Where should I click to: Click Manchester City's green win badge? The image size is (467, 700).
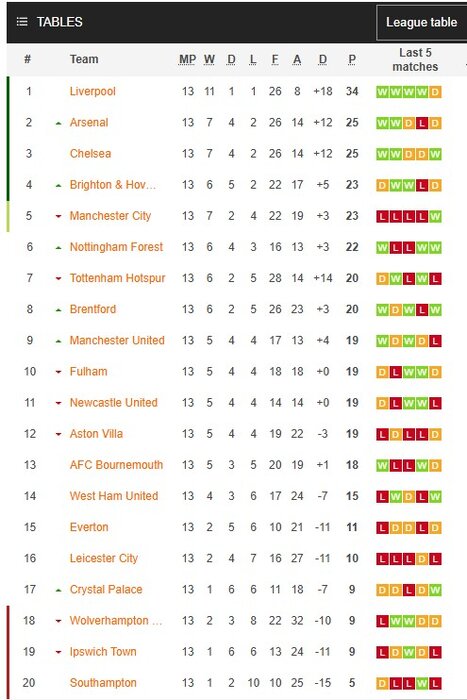click(x=435, y=217)
